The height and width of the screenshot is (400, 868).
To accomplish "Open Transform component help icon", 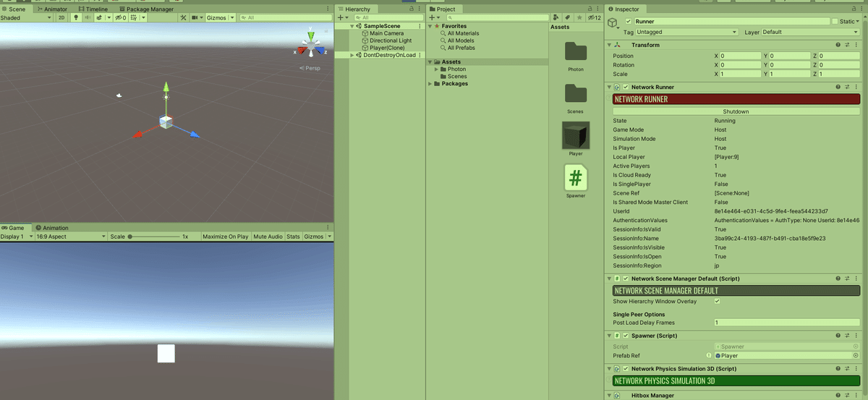I will tap(838, 45).
